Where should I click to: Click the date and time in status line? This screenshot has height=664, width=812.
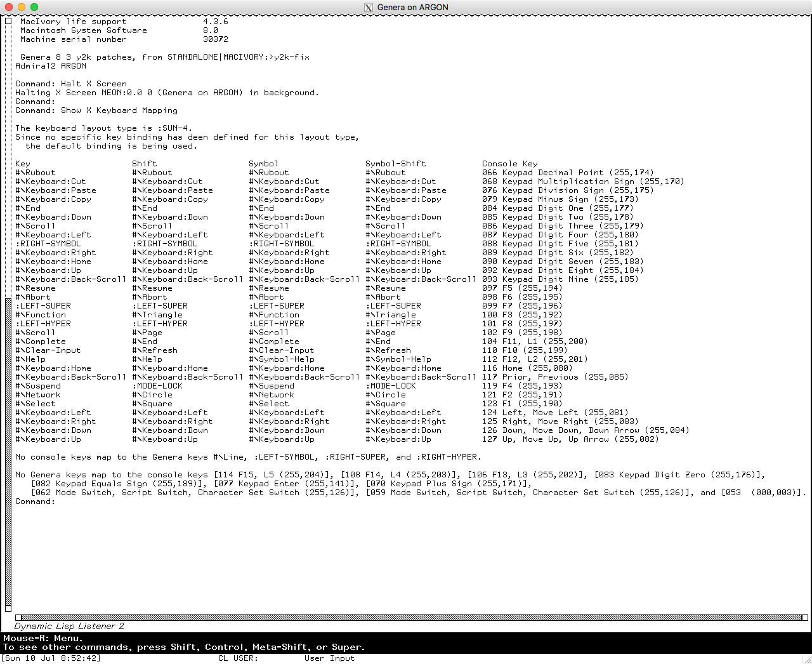[52, 658]
